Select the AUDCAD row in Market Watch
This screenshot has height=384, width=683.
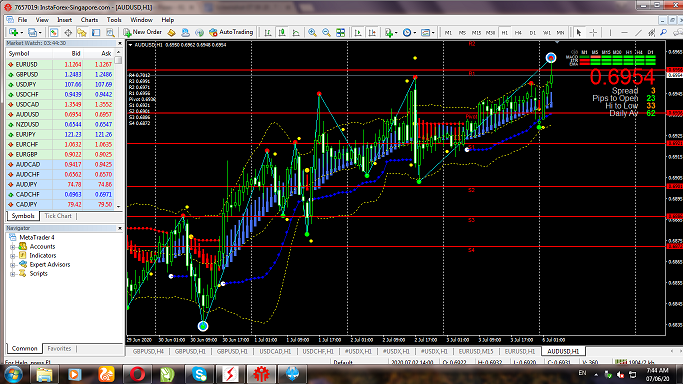click(x=60, y=165)
